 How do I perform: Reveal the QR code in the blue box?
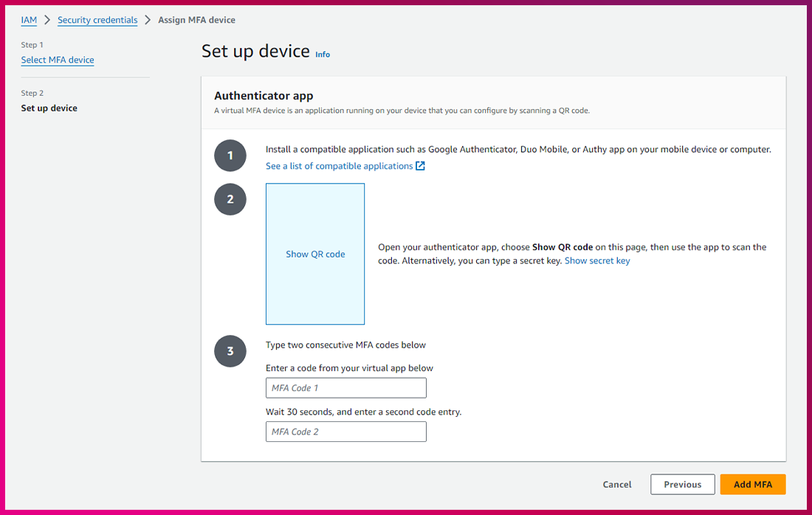tap(315, 254)
